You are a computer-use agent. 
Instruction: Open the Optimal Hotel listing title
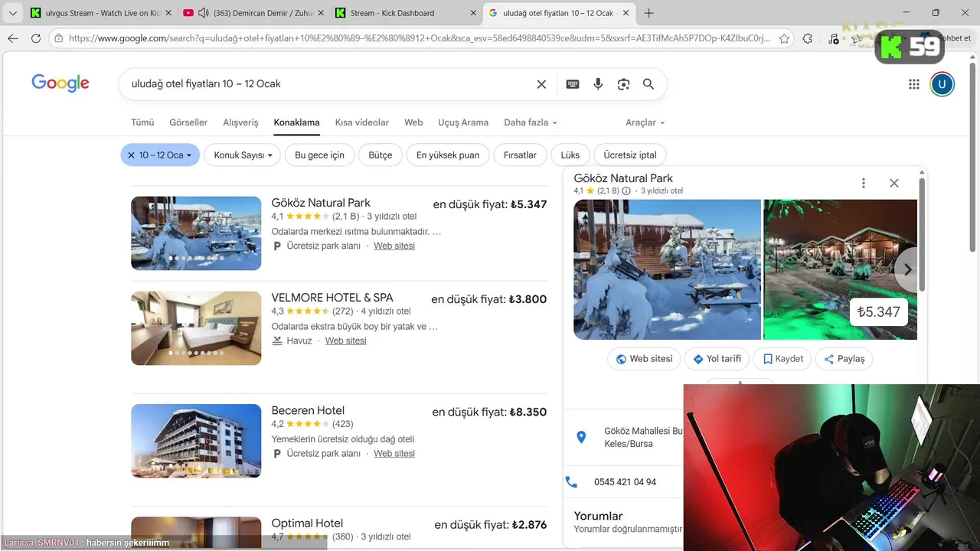coord(307,523)
